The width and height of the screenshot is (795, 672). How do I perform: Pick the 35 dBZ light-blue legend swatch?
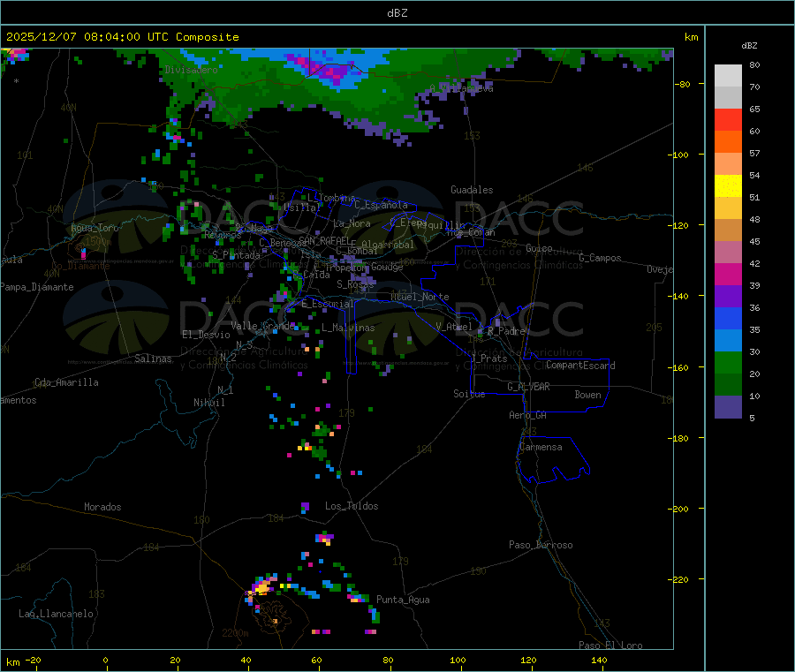click(728, 341)
